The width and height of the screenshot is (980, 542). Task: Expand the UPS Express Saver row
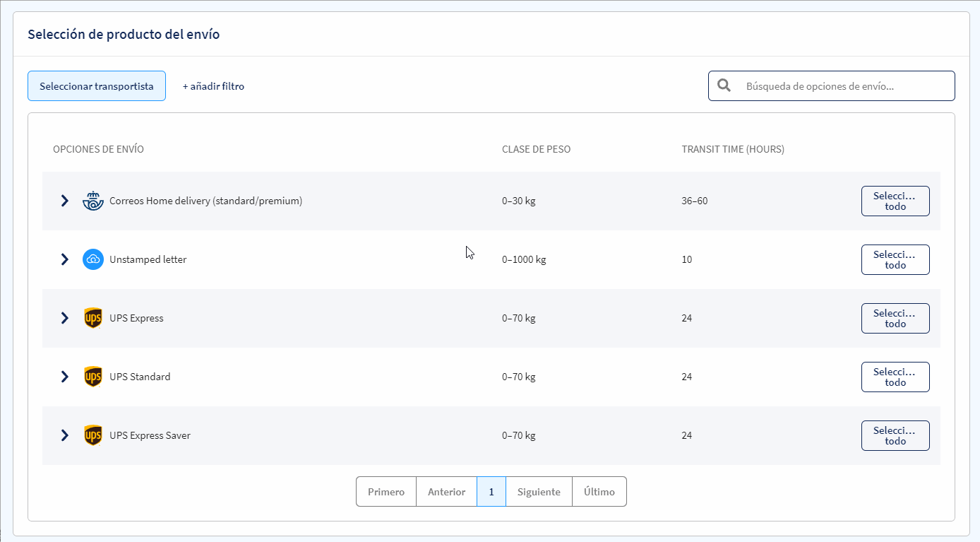point(64,435)
